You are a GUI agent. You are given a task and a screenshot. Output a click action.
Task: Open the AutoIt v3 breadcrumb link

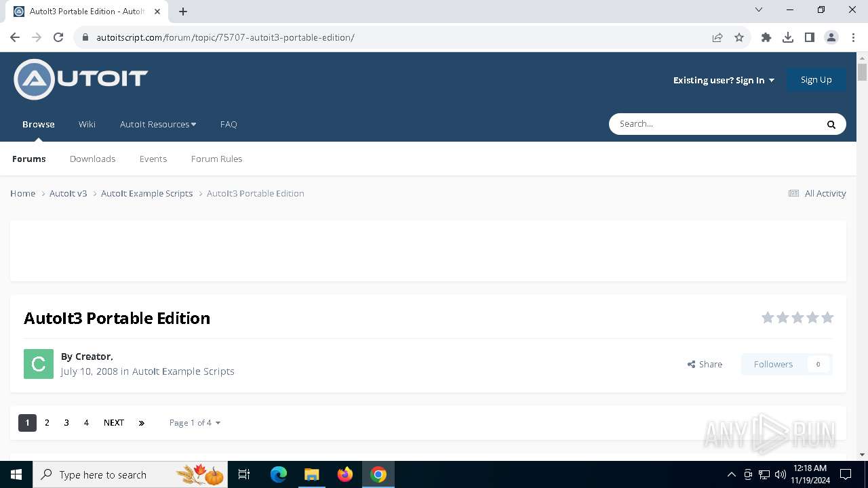(x=68, y=193)
